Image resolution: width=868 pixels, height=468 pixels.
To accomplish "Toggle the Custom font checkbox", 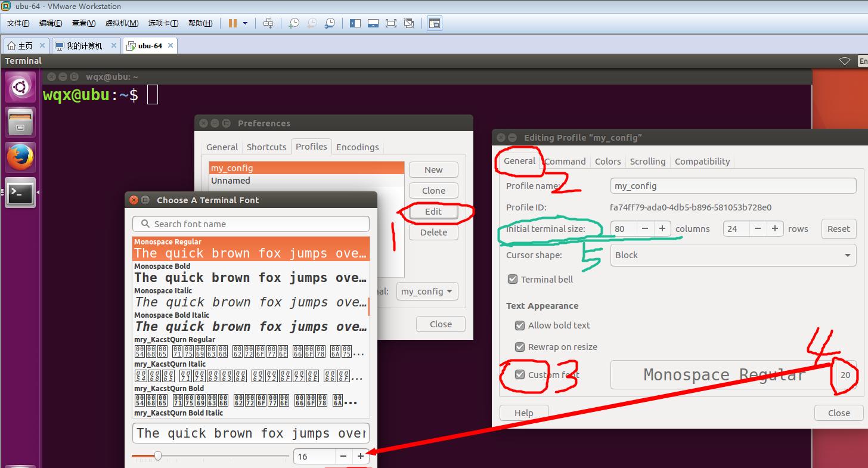I will [x=519, y=374].
